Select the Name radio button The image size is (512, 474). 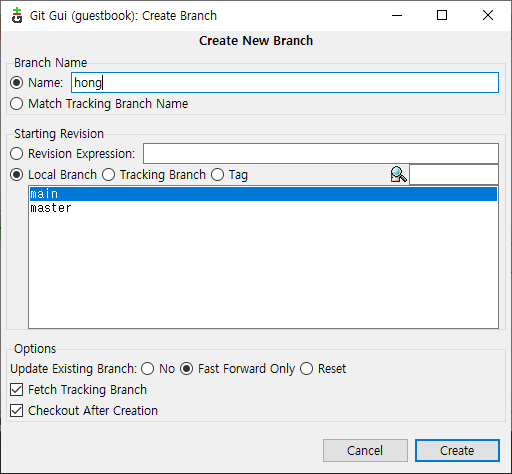[16, 83]
